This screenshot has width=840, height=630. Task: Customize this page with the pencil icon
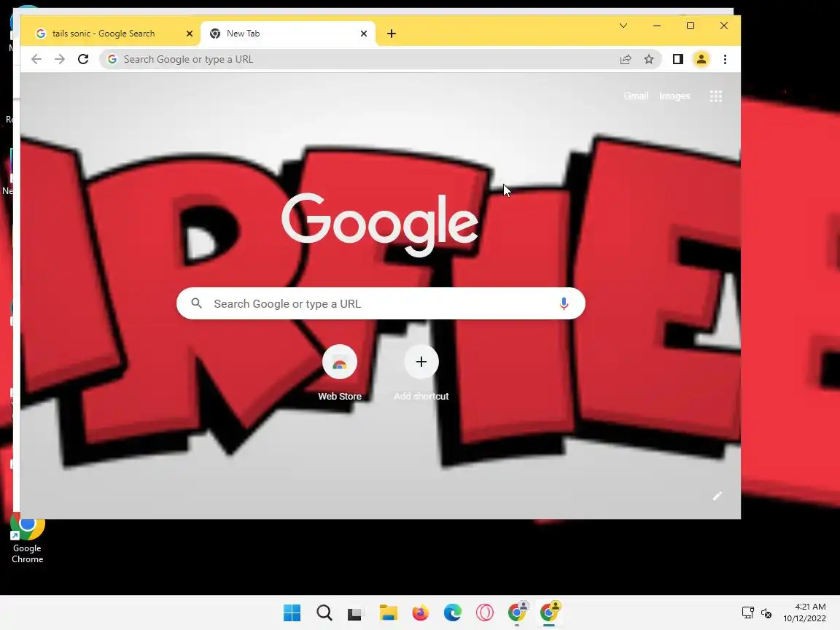pyautogui.click(x=717, y=496)
